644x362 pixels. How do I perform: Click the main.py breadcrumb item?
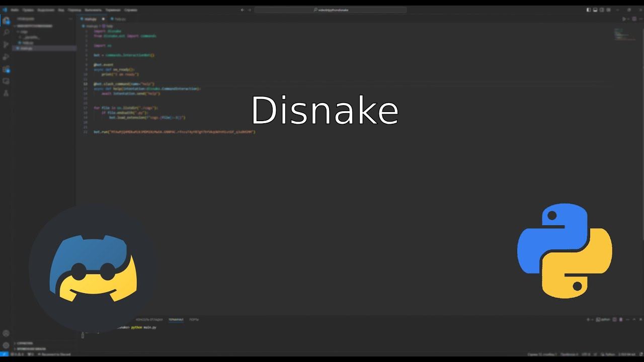[x=91, y=26]
